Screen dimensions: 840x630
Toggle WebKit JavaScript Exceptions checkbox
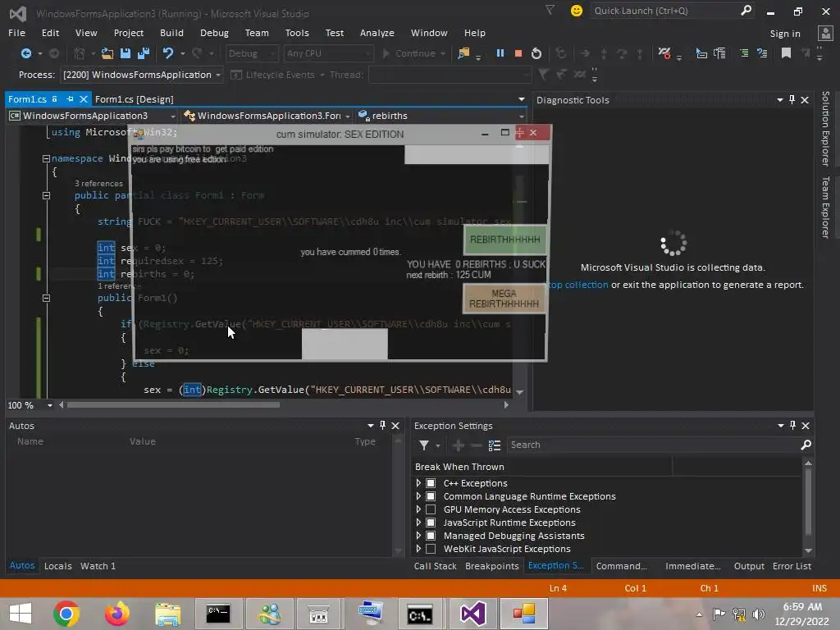(x=431, y=549)
